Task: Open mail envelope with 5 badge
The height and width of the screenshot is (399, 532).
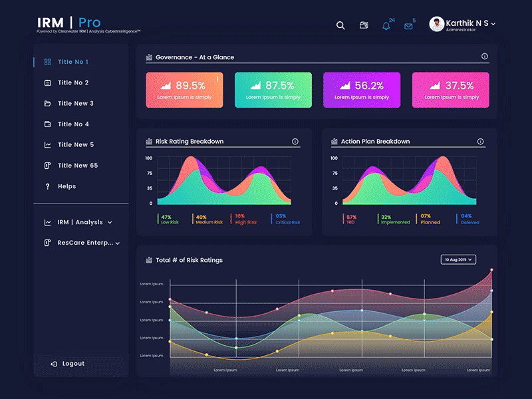Action: (408, 26)
